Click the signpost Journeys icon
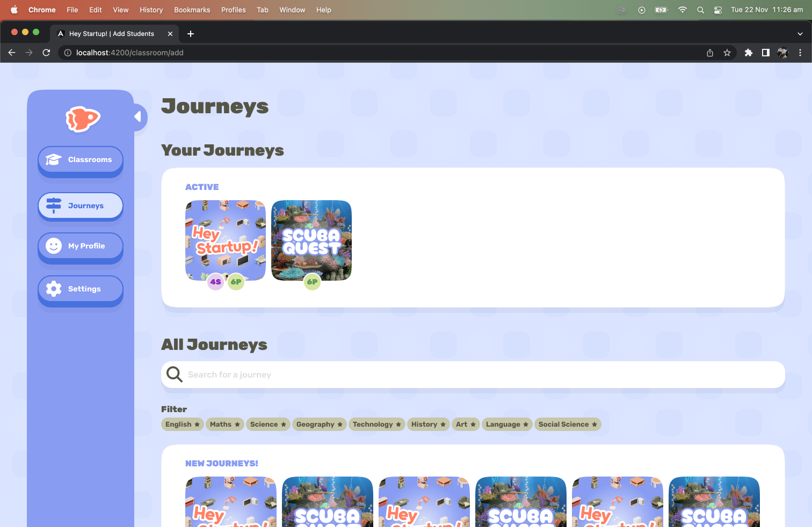812x527 pixels. [x=54, y=206]
